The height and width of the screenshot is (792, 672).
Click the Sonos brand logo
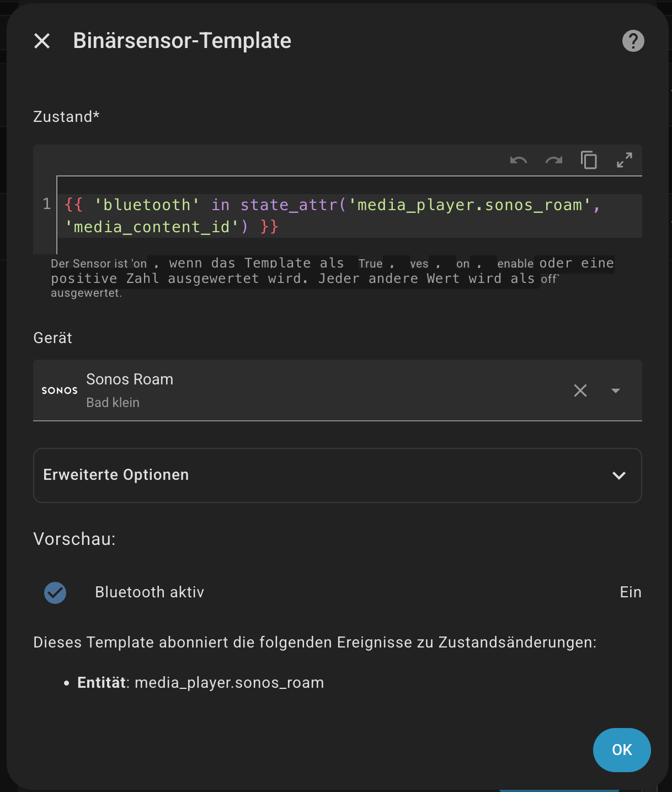60,390
